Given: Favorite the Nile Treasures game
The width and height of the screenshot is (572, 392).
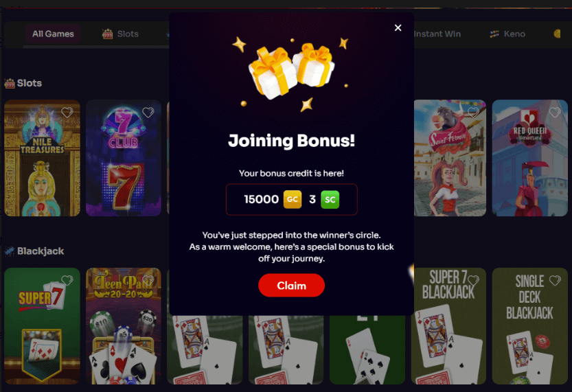Looking at the screenshot, I should [67, 113].
